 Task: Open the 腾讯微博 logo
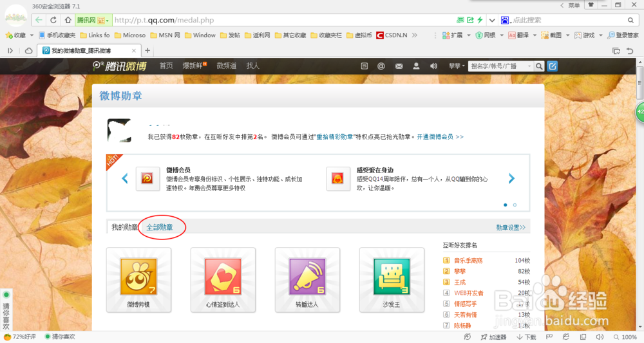(120, 66)
